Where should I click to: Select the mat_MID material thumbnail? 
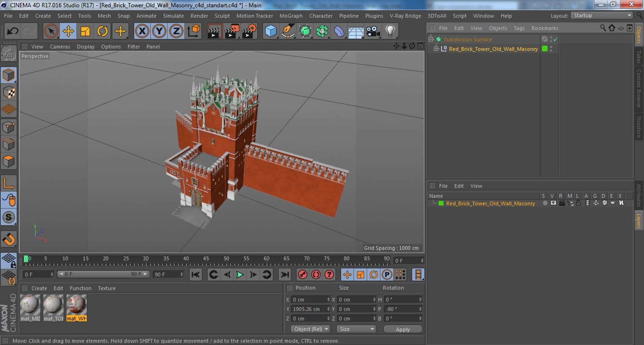click(x=30, y=308)
